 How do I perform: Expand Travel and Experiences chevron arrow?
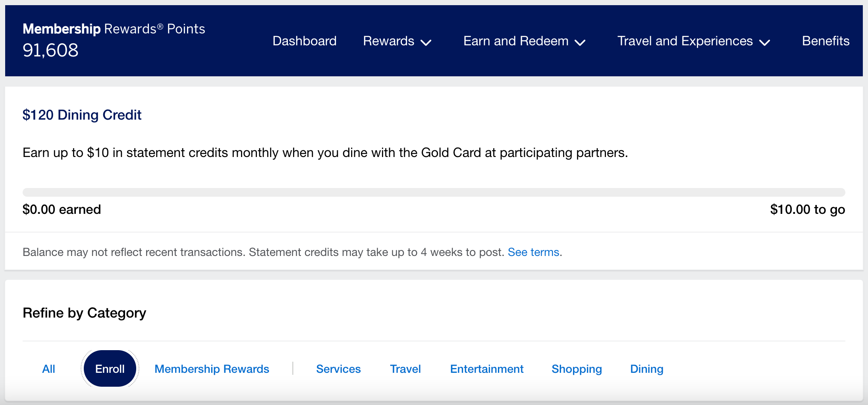pos(764,43)
